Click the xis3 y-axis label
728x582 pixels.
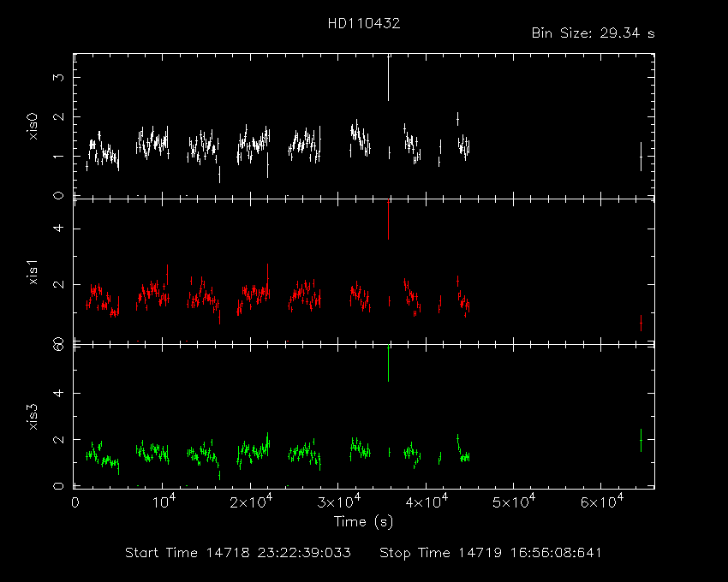click(x=33, y=417)
